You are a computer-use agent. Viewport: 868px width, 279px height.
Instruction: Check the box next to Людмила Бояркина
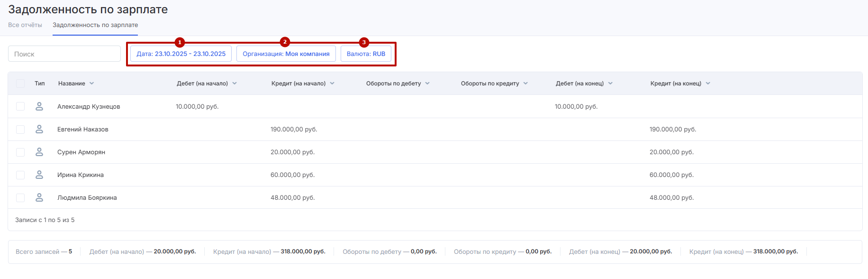point(20,197)
